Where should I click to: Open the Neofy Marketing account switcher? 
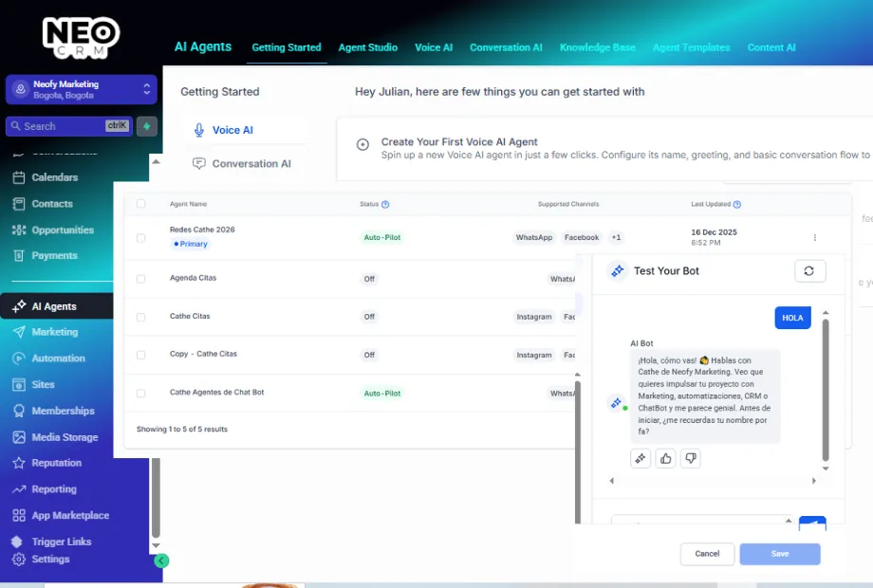pyautogui.click(x=82, y=89)
